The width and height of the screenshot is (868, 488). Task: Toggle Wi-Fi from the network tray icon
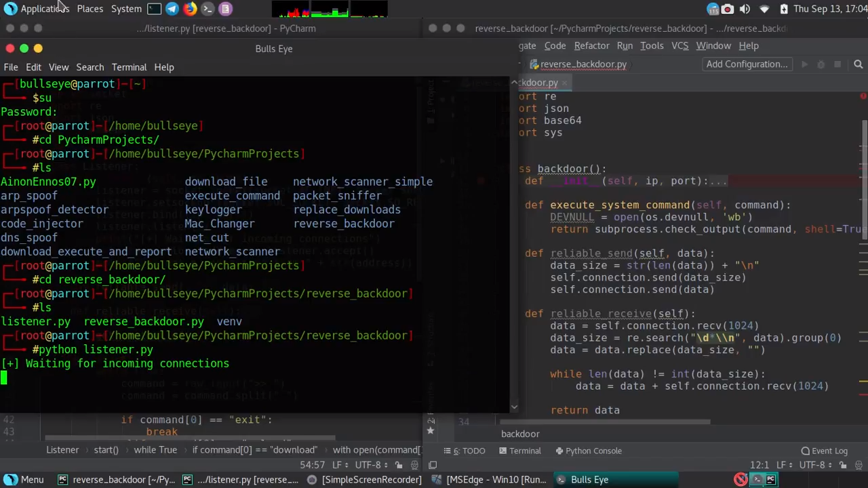pyautogui.click(x=764, y=8)
